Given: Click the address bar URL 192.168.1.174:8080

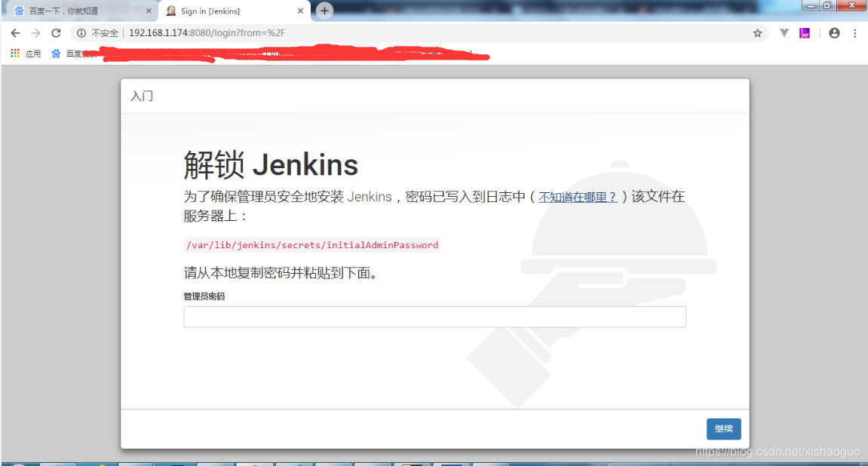Looking at the screenshot, I should [x=207, y=33].
